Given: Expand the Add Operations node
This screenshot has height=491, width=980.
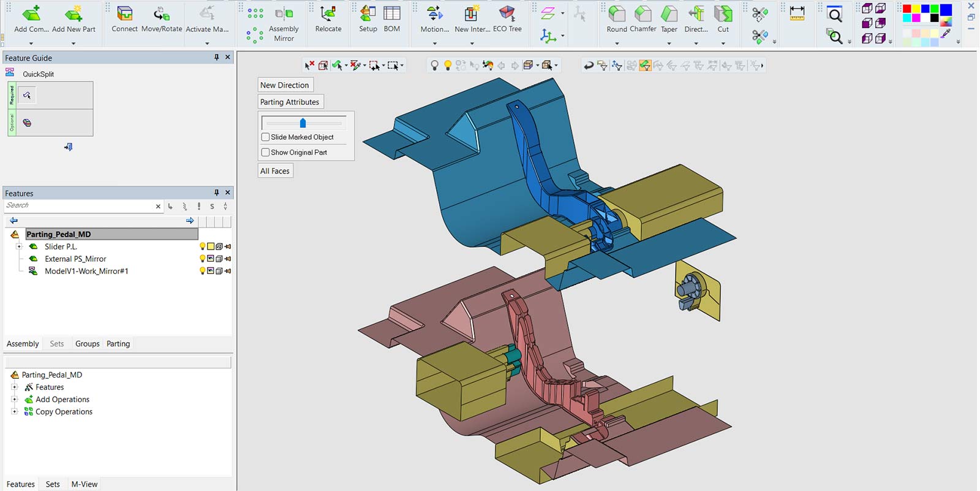Looking at the screenshot, I should coord(14,400).
